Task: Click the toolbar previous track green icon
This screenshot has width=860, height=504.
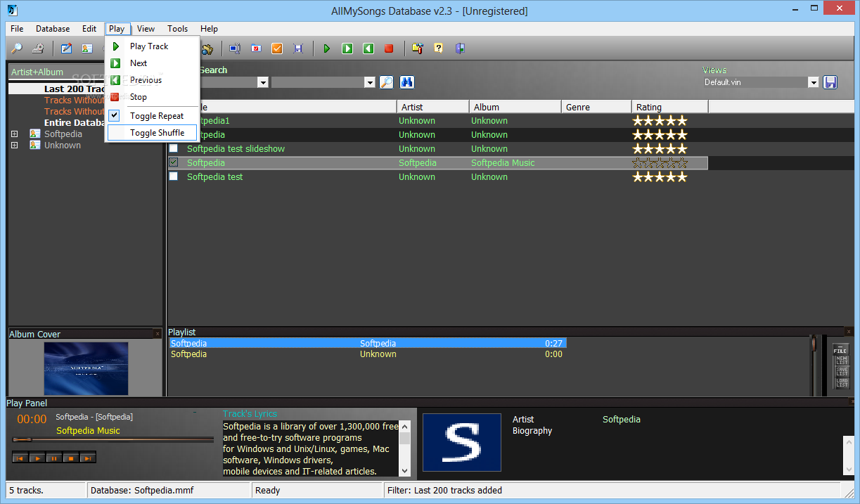Action: 368,49
